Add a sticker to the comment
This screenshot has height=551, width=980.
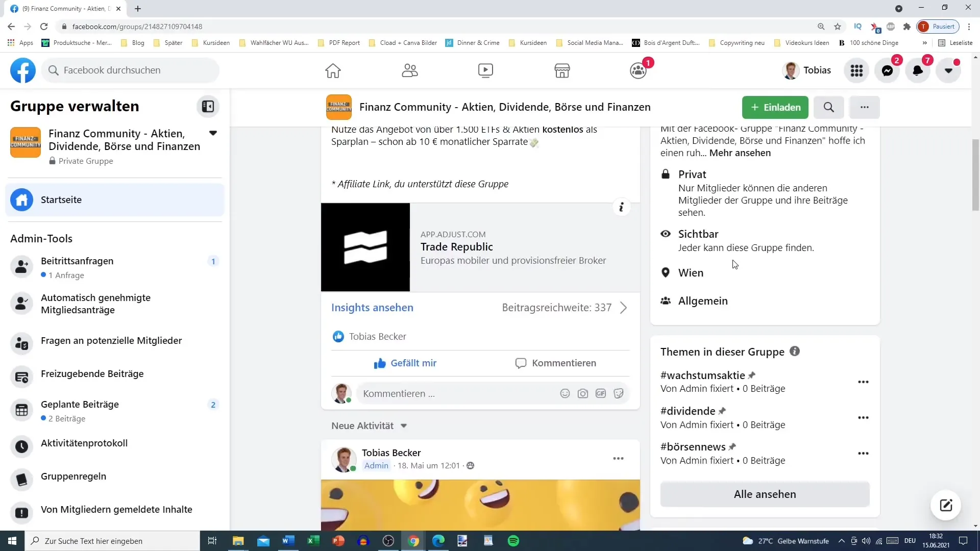[x=619, y=393]
